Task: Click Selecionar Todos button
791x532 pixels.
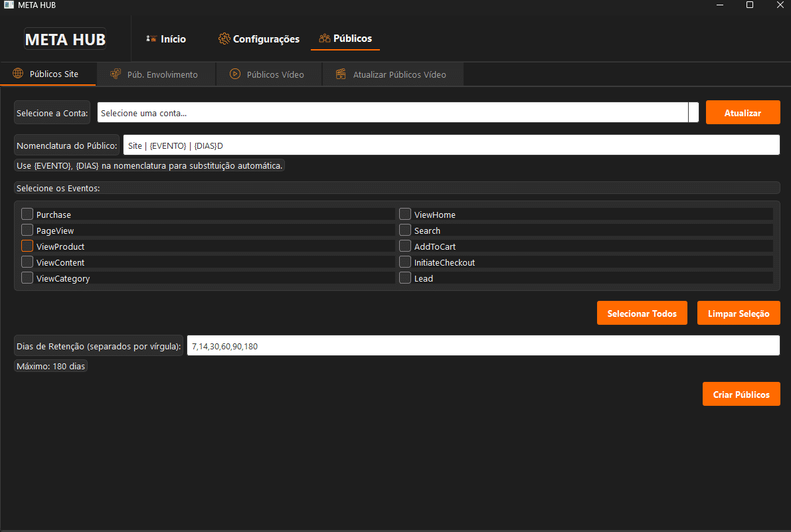Action: coord(642,313)
